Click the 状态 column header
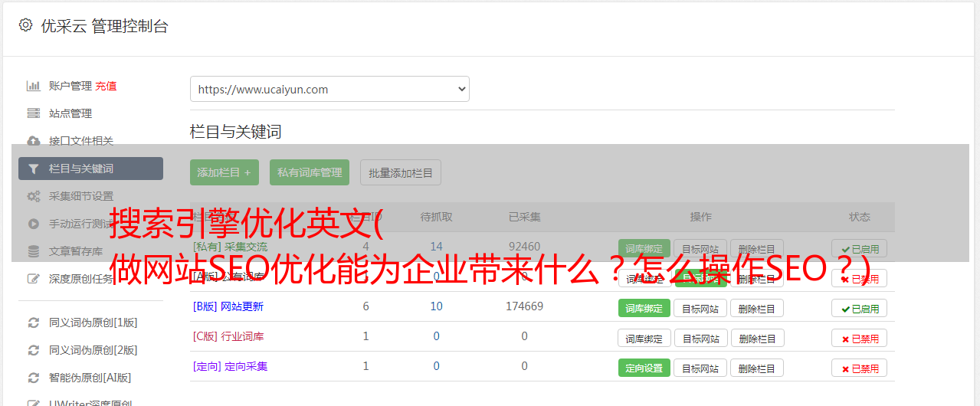This screenshot has height=406, width=980. pos(860,217)
